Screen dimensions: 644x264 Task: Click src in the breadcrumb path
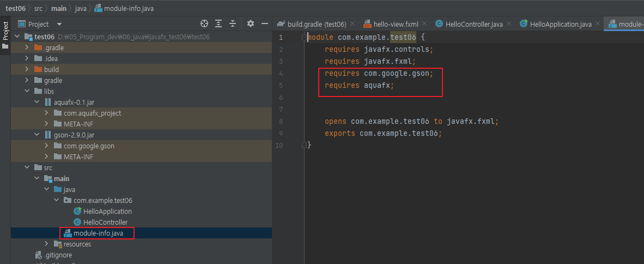click(38, 8)
